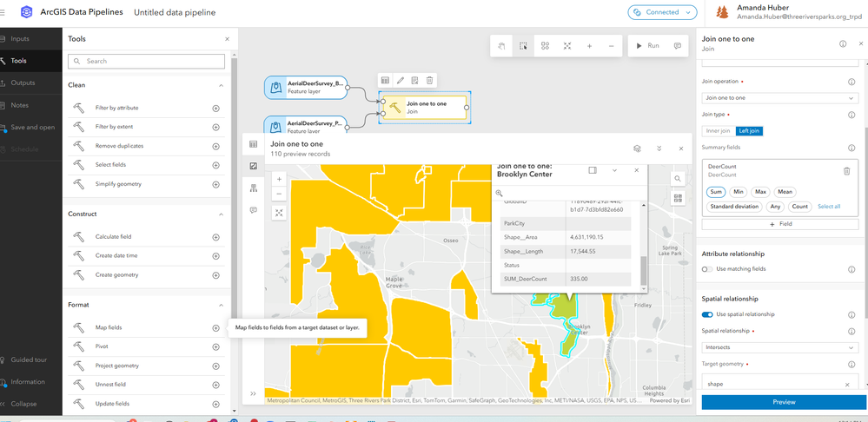
Task: Collapse the Construct tools section
Action: coord(221,214)
